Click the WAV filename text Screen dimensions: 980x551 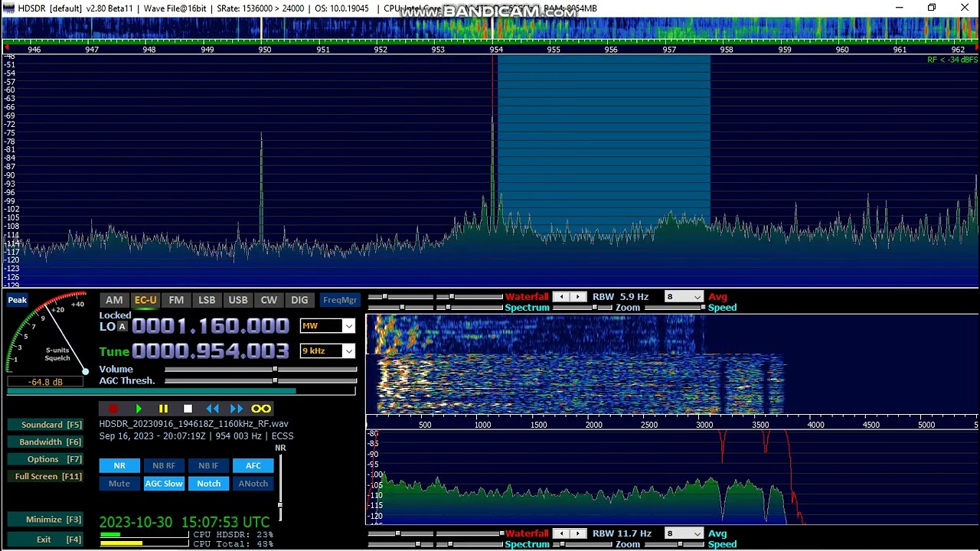point(194,424)
